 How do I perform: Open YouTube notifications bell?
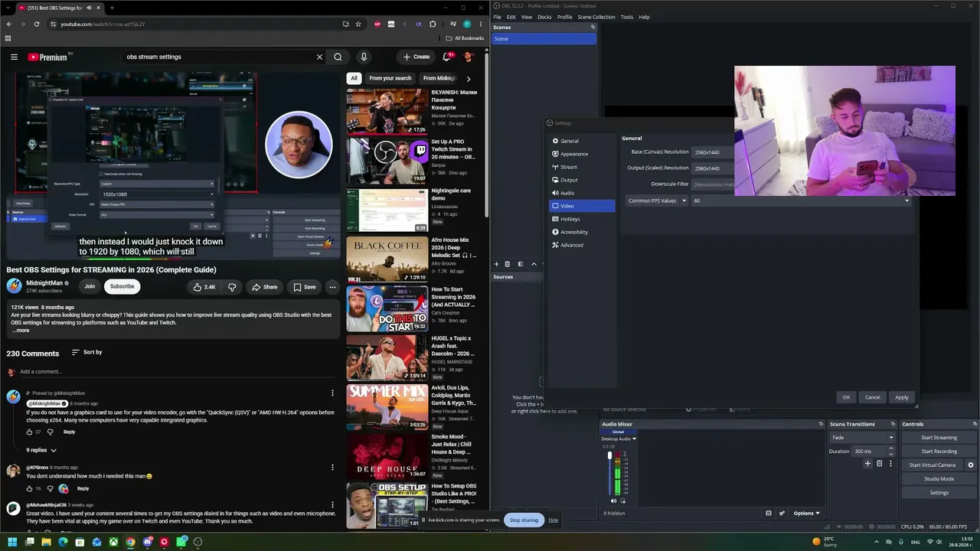click(446, 57)
